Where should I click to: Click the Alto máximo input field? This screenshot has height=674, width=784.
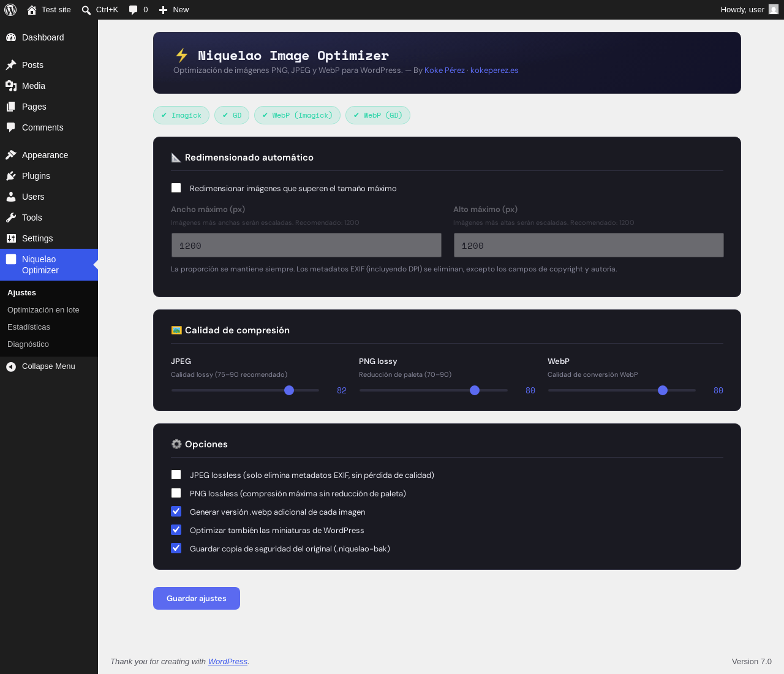(589, 245)
